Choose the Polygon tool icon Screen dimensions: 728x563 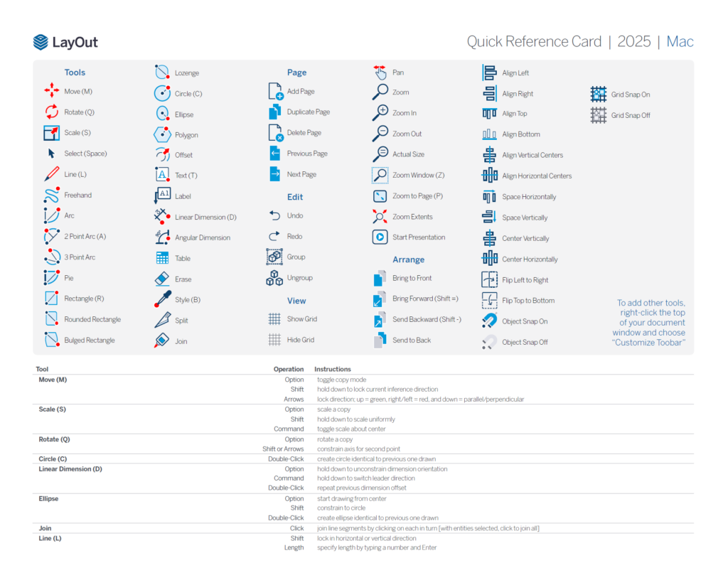[x=162, y=134]
